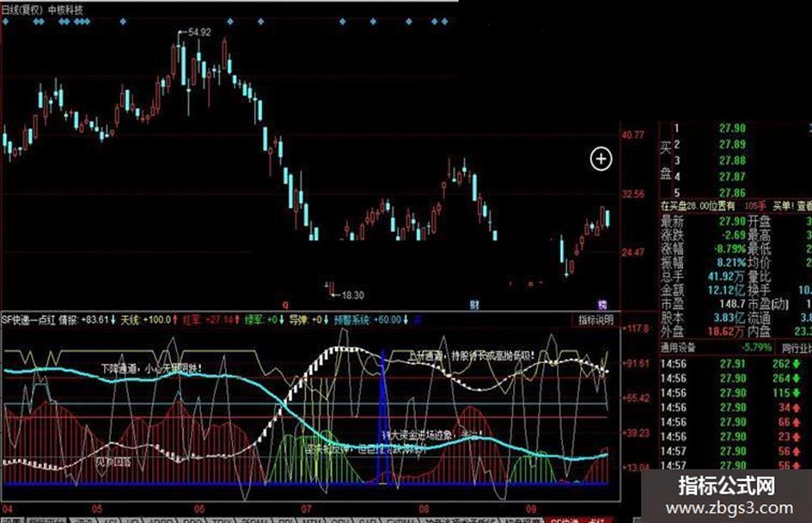The width and height of the screenshot is (812, 523).
Task: Click the 18.30 low price label
Action: click(x=352, y=295)
